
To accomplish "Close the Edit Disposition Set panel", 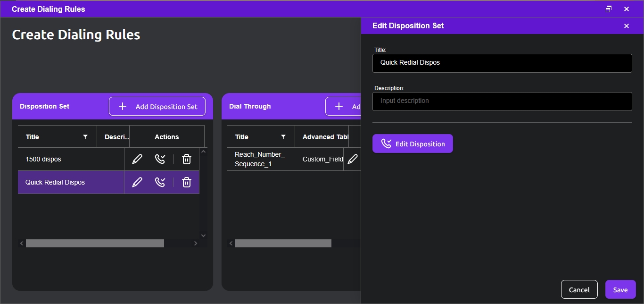I will pos(627,26).
